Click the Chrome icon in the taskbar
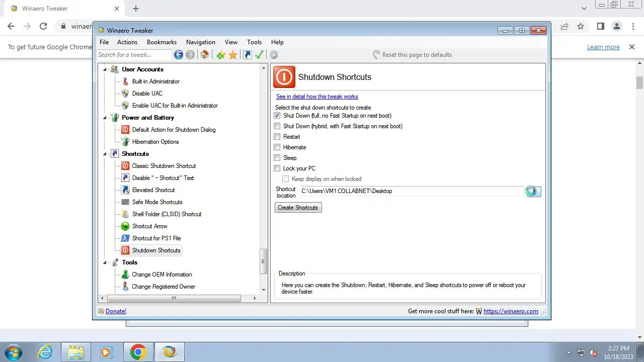Viewport: 644px width, 362px height. 138,352
